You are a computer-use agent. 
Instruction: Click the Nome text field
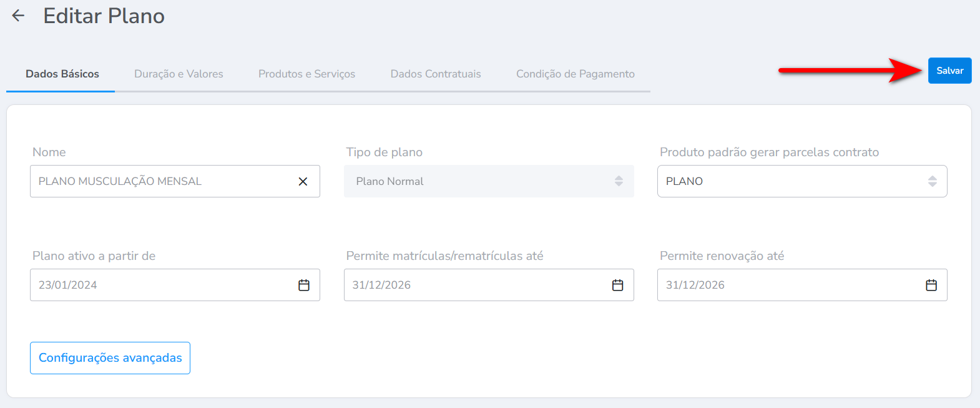click(162, 181)
